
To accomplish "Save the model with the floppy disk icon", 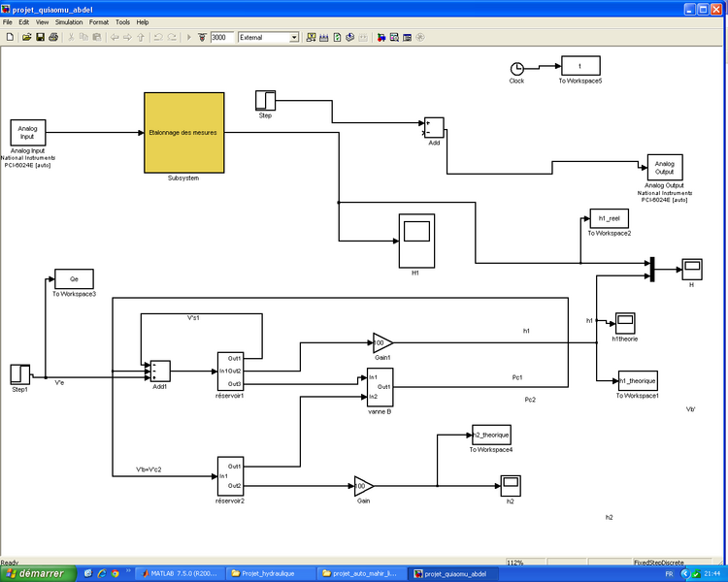I will pos(40,37).
